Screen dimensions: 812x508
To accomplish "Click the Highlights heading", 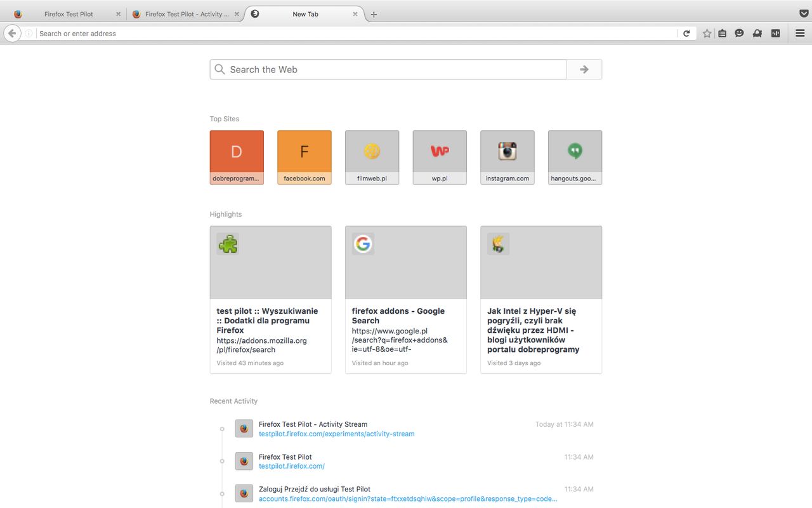I will click(x=226, y=214).
